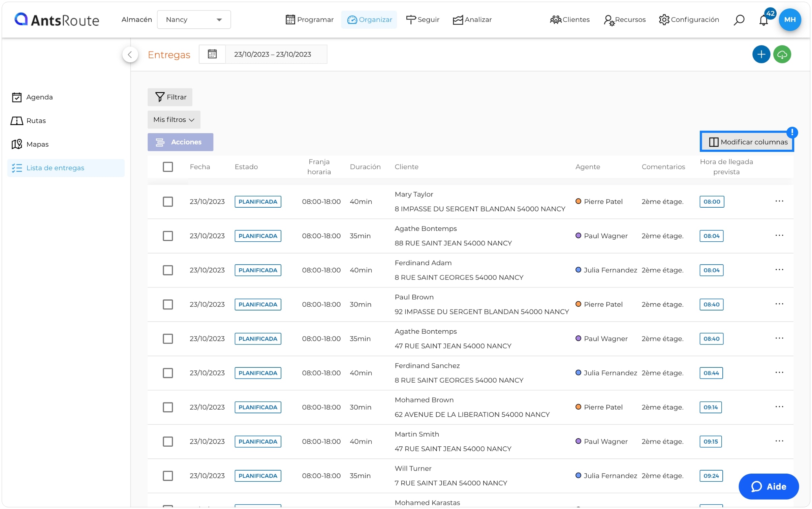Click the Cliente column header
This screenshot has width=812, height=509.
point(406,167)
